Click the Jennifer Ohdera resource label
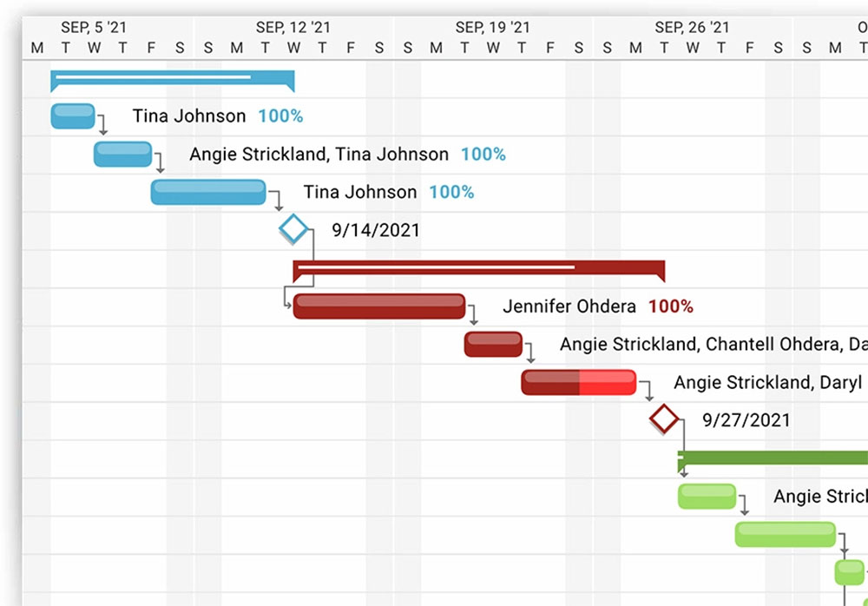Image resolution: width=868 pixels, height=606 pixels. (569, 306)
